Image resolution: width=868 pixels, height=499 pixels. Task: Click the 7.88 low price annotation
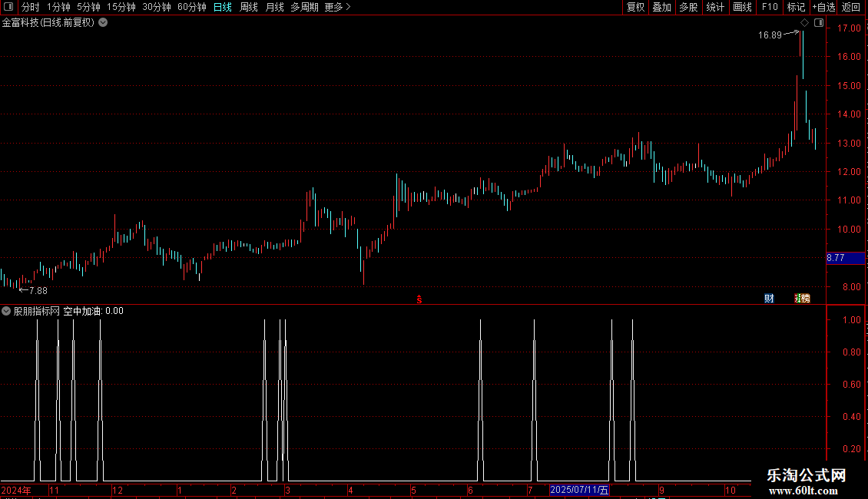click(38, 290)
